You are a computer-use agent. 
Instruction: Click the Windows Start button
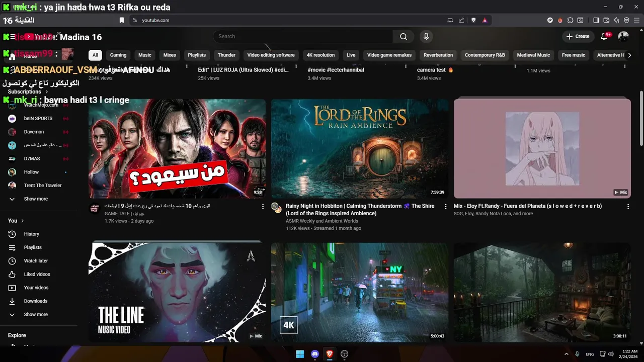point(300,354)
